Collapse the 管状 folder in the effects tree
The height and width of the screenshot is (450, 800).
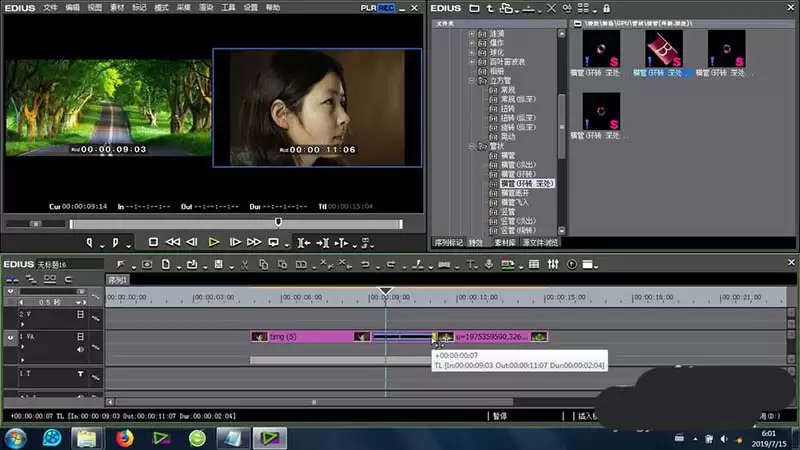(x=472, y=146)
